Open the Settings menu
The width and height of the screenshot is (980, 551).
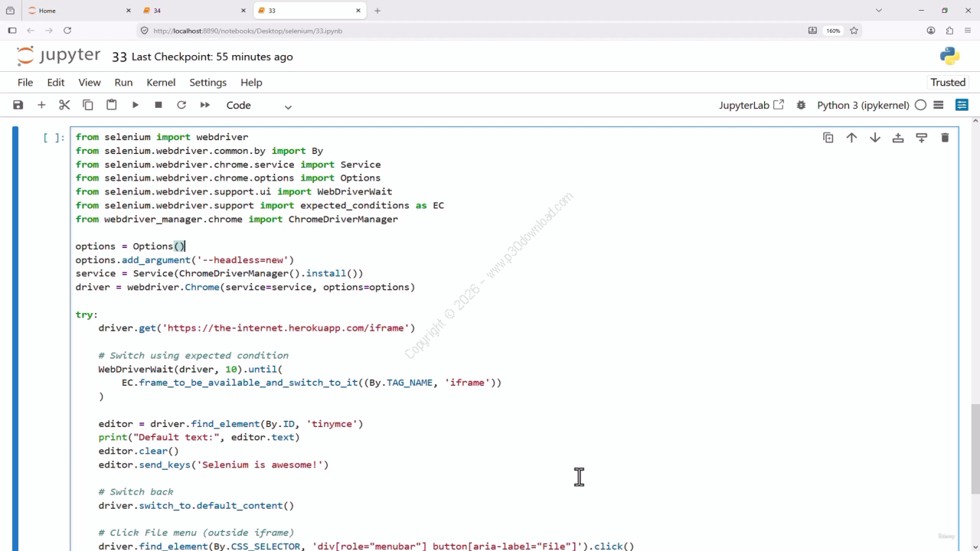[208, 82]
